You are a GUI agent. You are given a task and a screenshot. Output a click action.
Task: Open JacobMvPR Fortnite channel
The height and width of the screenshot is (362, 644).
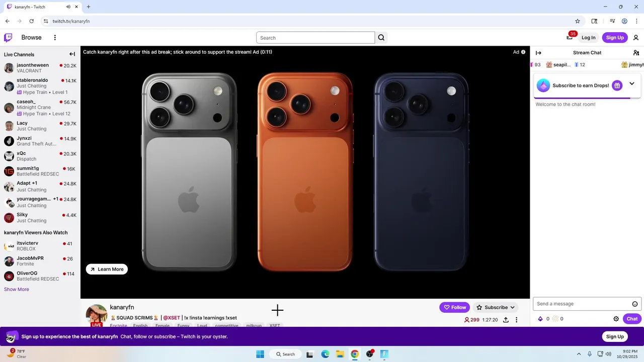click(x=40, y=261)
